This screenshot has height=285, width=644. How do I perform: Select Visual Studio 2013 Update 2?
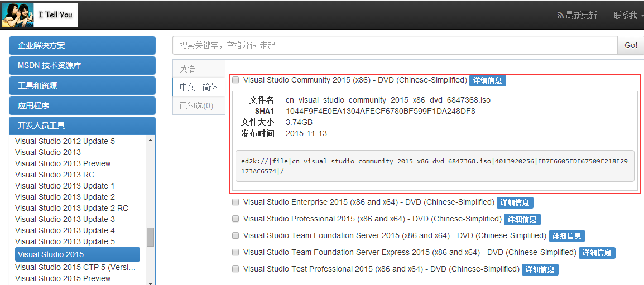[x=65, y=197]
